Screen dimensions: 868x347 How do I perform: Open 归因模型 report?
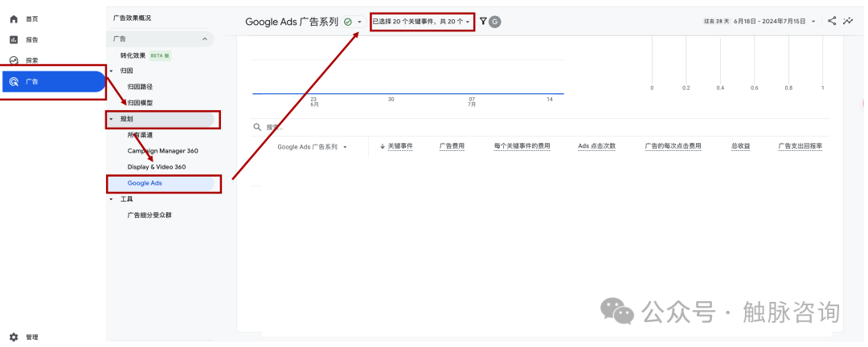(x=140, y=103)
